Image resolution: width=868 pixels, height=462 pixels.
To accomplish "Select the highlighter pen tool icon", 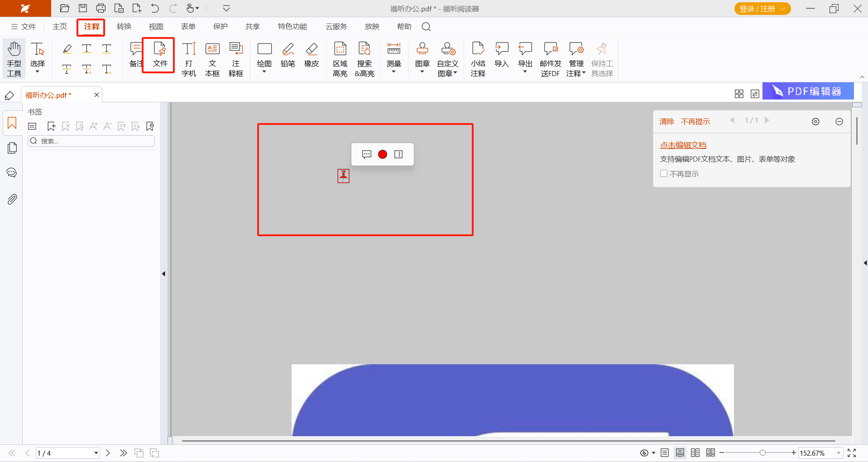I will pyautogui.click(x=67, y=48).
